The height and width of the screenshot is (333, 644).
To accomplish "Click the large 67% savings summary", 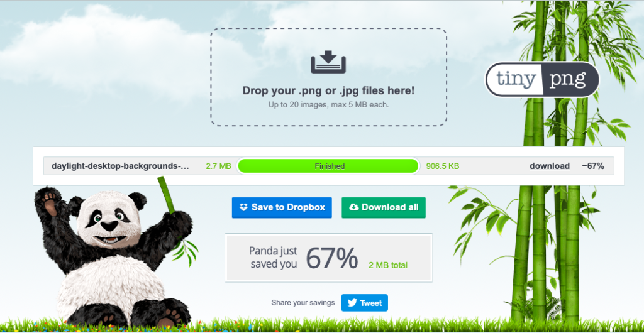I will tap(332, 258).
